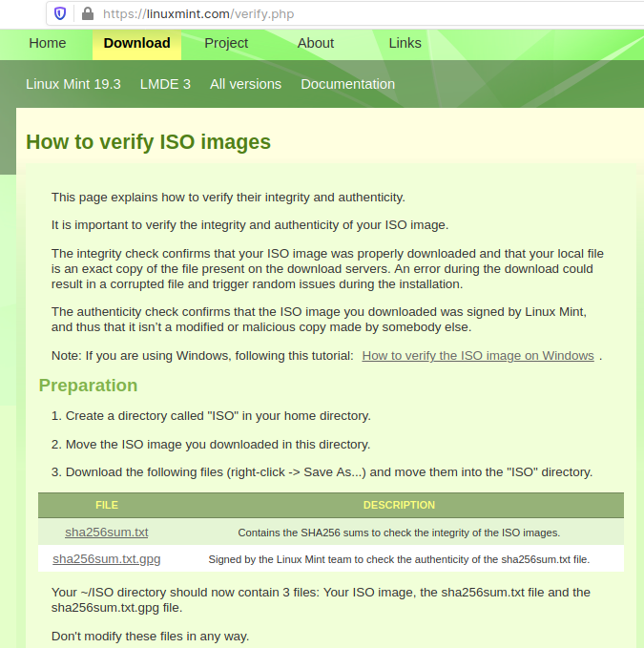
Task: Click step 1 'Create a directory called ISO' text
Action: 211,416
